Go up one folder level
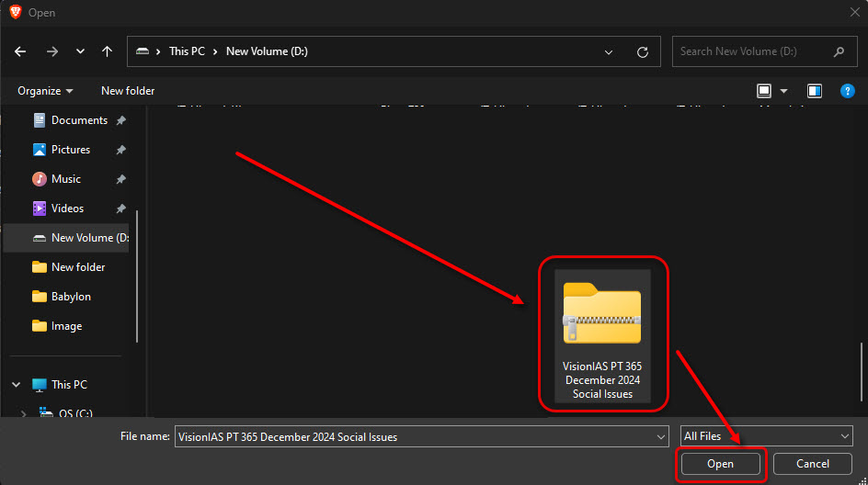The height and width of the screenshot is (485, 868). (107, 51)
